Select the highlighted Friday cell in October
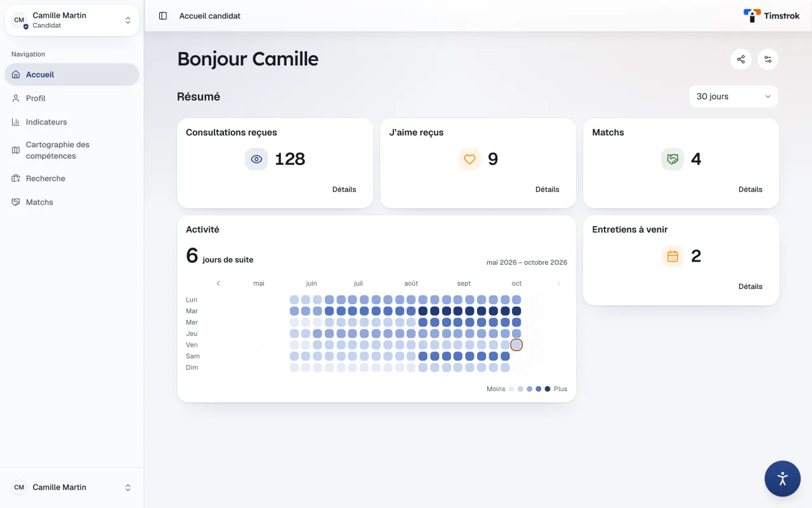The width and height of the screenshot is (812, 508). point(516,345)
